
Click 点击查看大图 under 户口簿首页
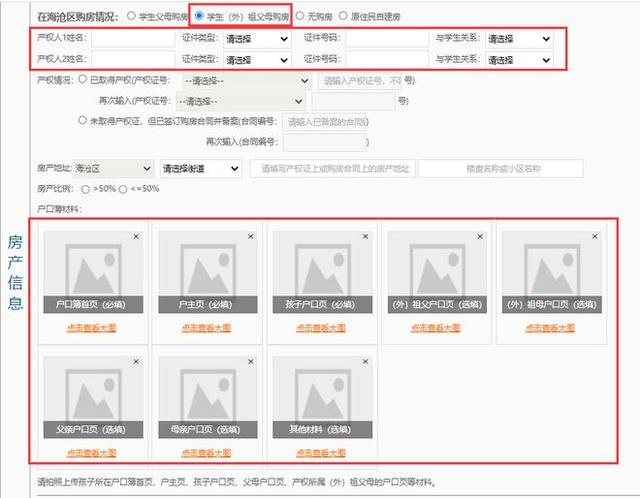point(92,327)
